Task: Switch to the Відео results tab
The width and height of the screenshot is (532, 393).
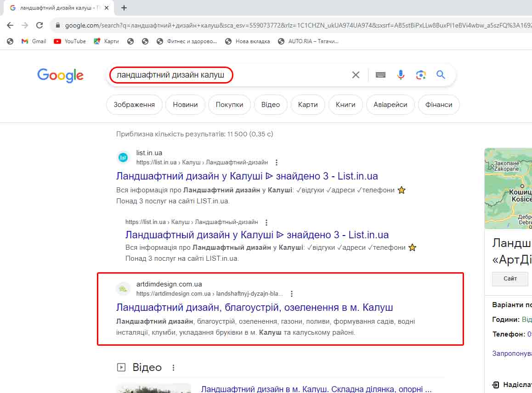Action: pyautogui.click(x=271, y=105)
